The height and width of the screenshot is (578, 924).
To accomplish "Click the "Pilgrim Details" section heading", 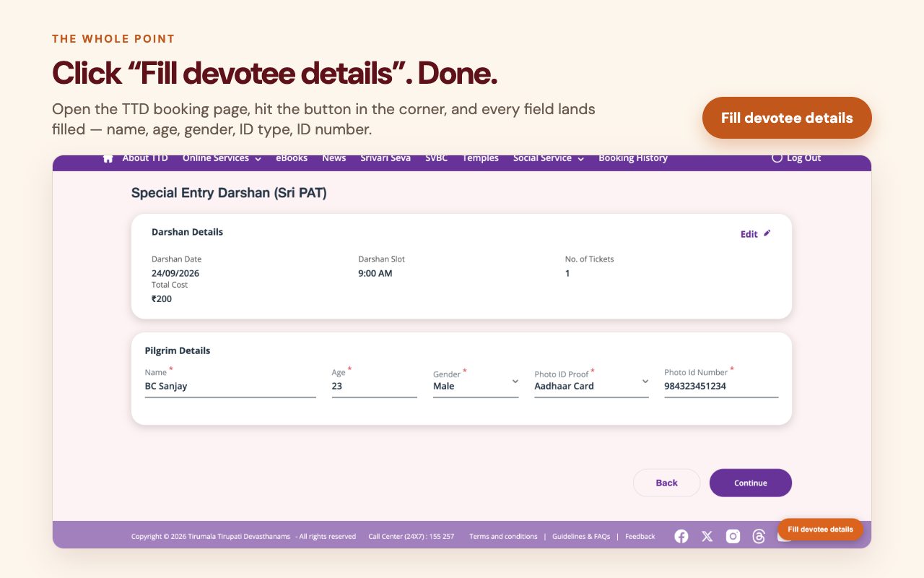I will click(178, 351).
